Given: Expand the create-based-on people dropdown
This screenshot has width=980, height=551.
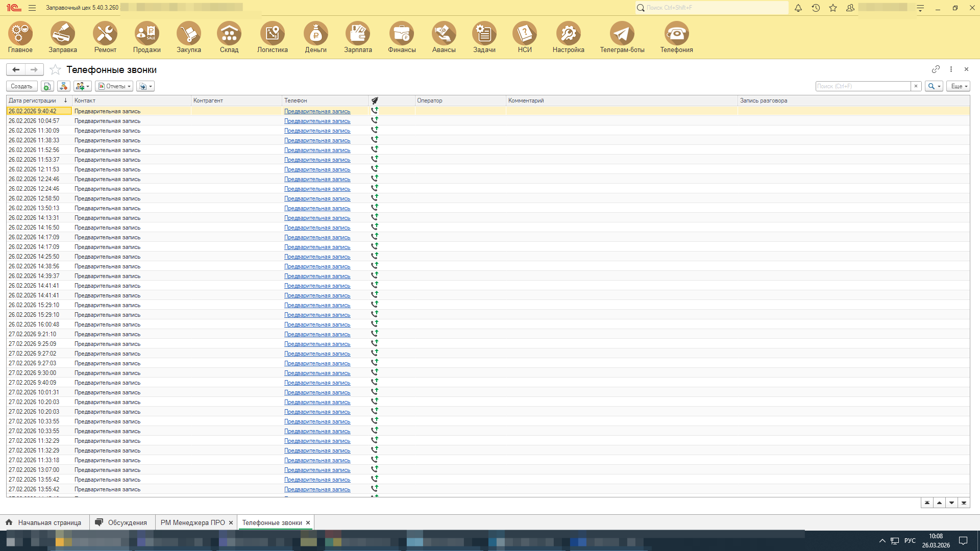Looking at the screenshot, I should pyautogui.click(x=82, y=86).
